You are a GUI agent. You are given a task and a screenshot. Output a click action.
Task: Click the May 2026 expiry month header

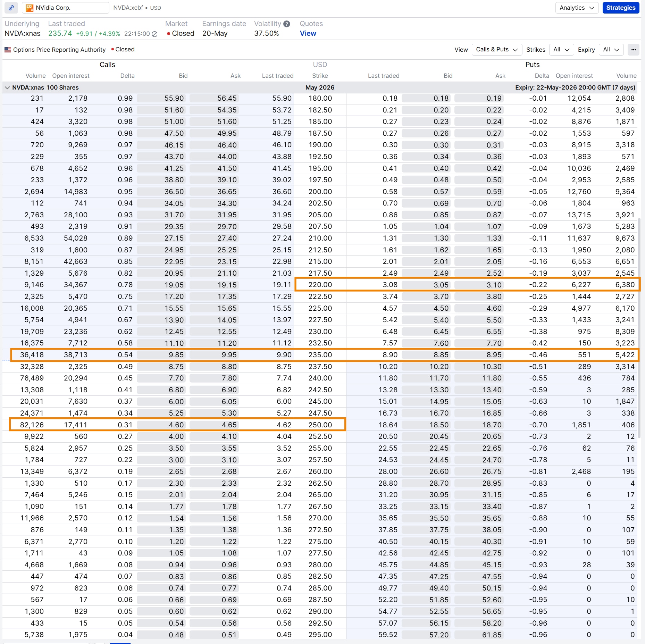320,88
